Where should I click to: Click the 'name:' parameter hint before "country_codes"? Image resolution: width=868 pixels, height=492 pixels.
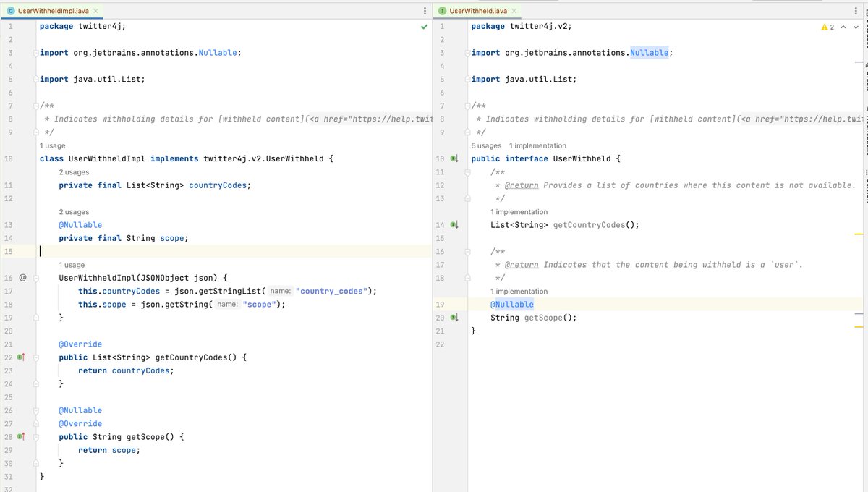click(x=280, y=292)
